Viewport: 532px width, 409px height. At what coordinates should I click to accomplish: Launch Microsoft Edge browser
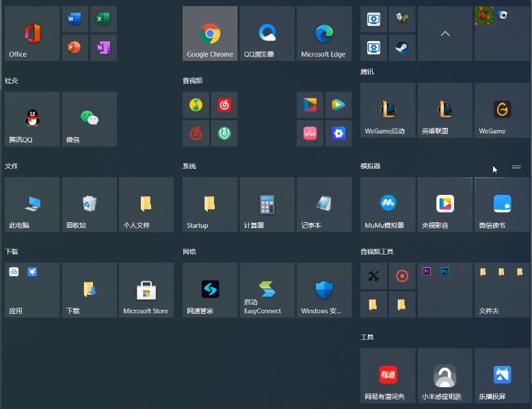tap(323, 34)
